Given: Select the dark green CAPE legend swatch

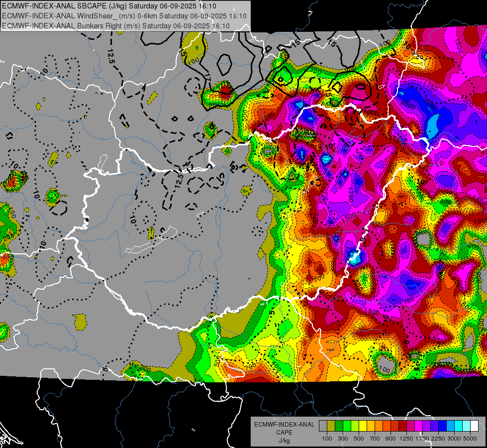Looking at the screenshot, I should [339, 426].
